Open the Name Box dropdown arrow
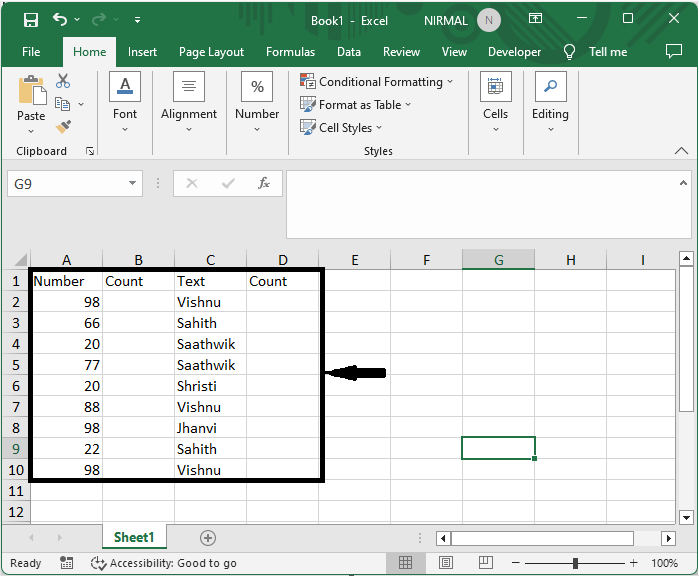Image resolution: width=699 pixels, height=576 pixels. pyautogui.click(x=132, y=183)
